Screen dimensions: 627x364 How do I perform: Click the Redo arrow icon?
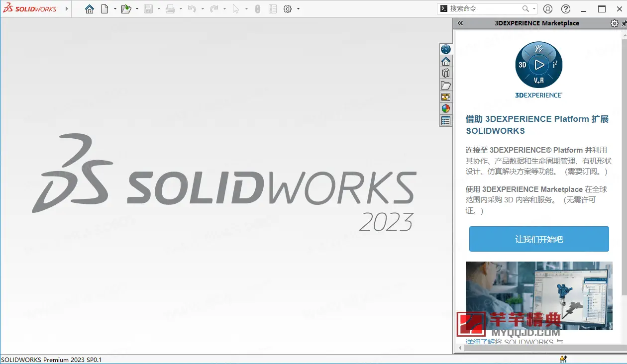pyautogui.click(x=214, y=8)
